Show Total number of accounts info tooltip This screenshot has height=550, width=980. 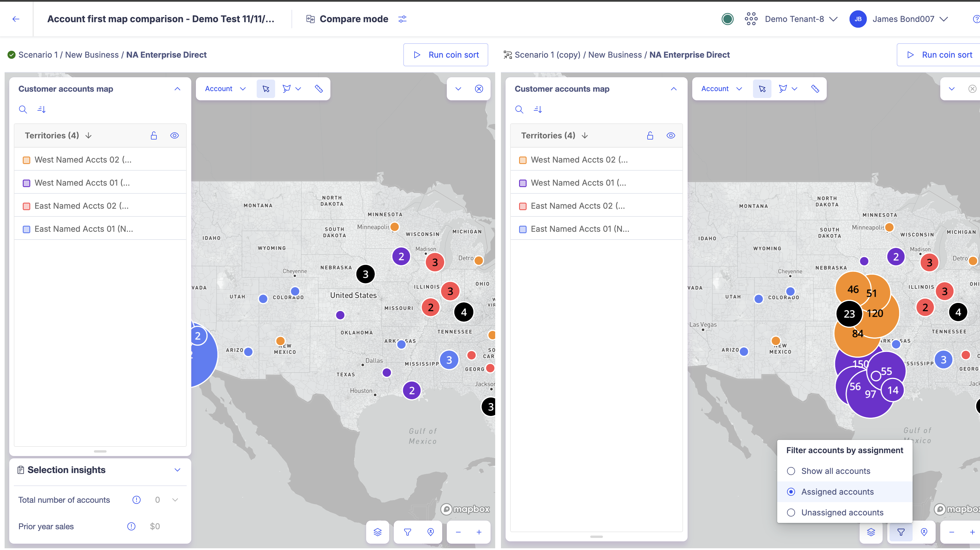(x=136, y=500)
